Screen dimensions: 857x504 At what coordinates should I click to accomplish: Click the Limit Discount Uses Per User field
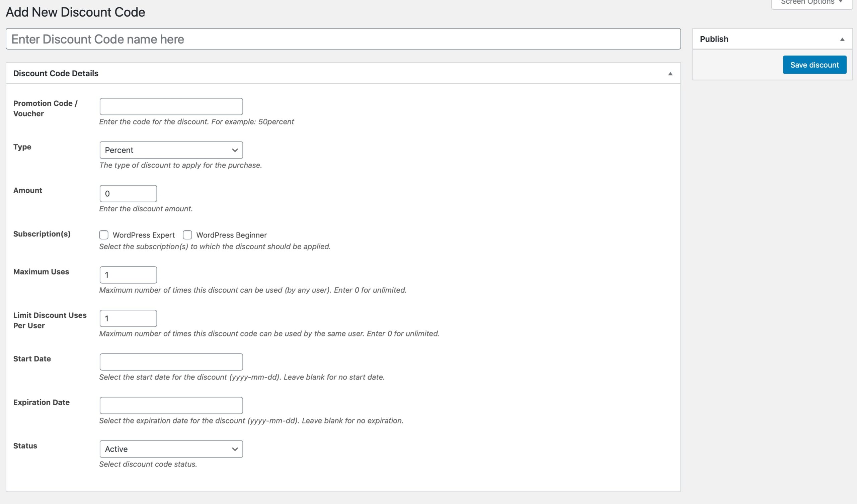click(128, 318)
